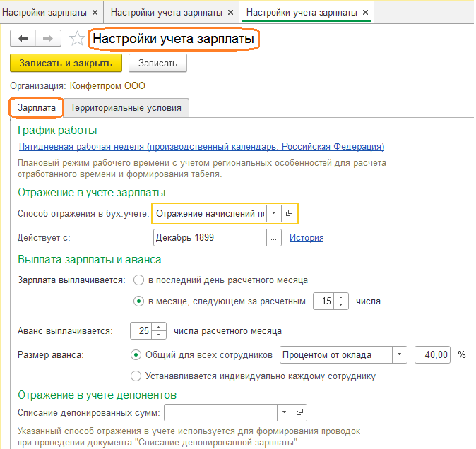Switch to Территориальные условия tab

click(x=126, y=108)
